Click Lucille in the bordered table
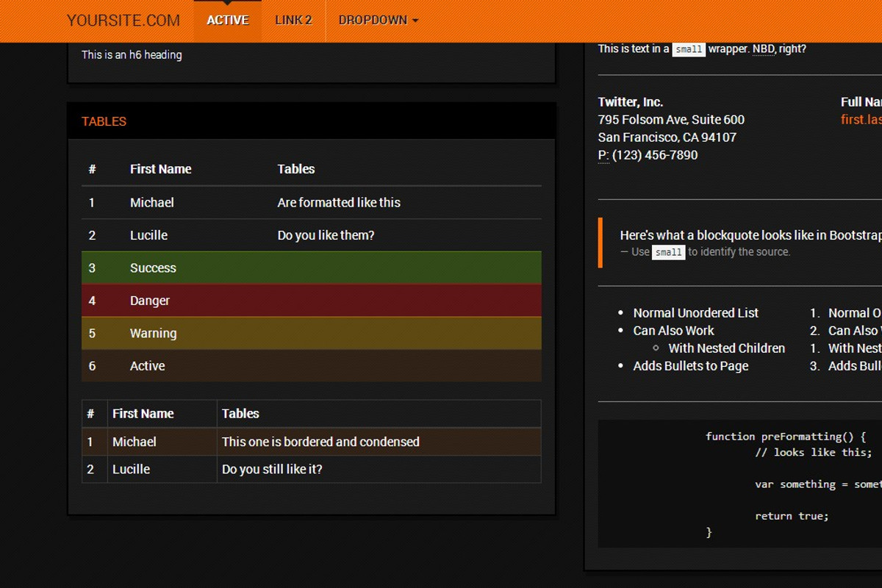Screen dimensions: 882x588 (x=131, y=469)
